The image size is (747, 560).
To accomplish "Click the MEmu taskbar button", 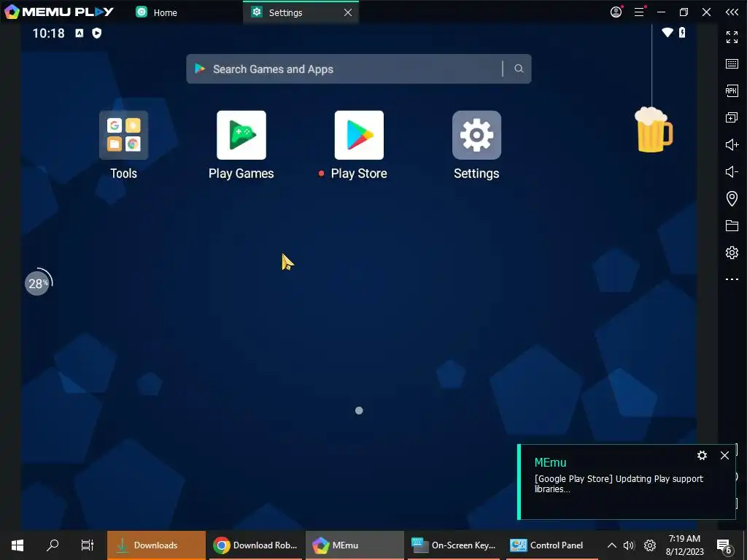I will [x=355, y=545].
